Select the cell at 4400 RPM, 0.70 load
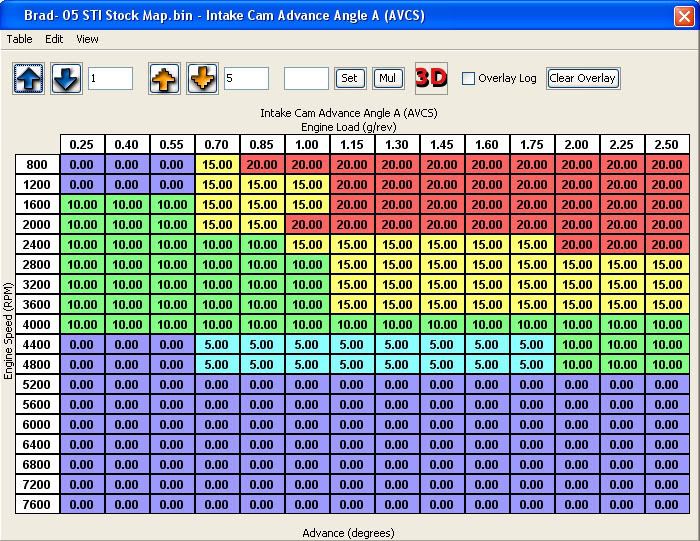Viewport: 700px width, 541px height. coord(216,344)
